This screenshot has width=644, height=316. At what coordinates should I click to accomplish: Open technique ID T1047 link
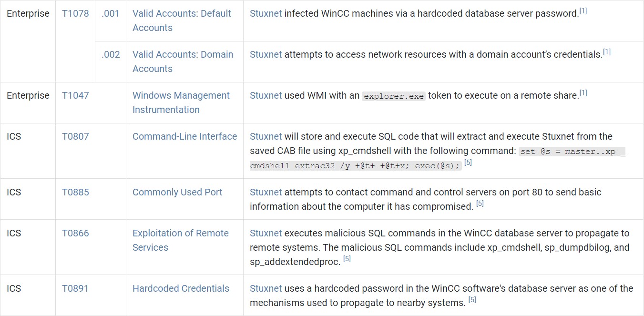(75, 95)
